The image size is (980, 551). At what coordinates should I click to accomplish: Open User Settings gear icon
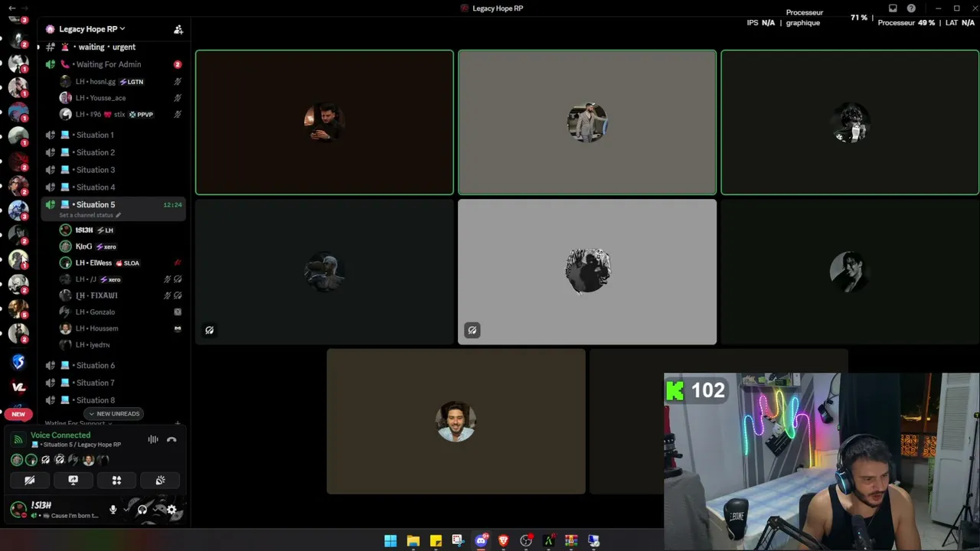(x=171, y=510)
